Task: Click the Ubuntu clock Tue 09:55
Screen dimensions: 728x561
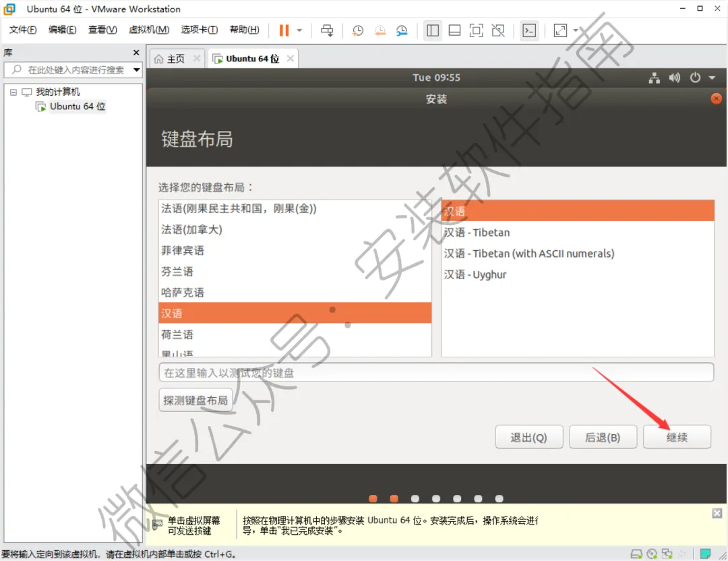Action: pos(436,78)
